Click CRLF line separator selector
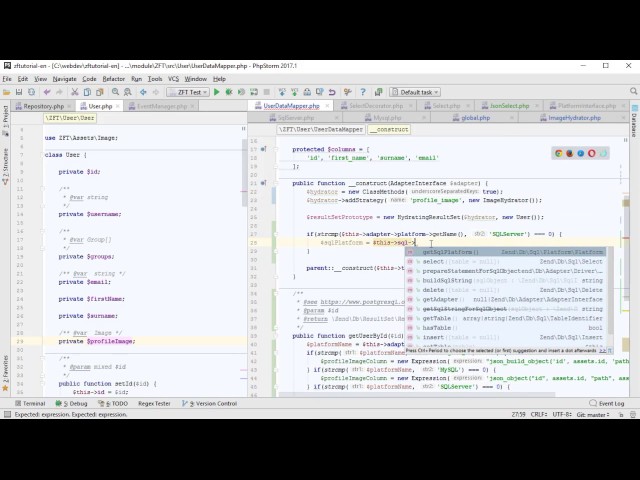The height and width of the screenshot is (480, 640). tap(539, 414)
